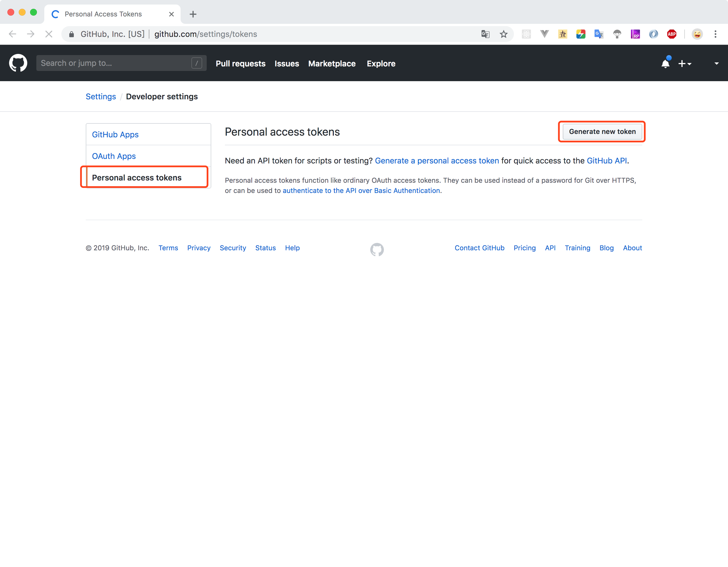This screenshot has height=567, width=728.
Task: Open the Chrome profile avatar
Action: point(697,34)
